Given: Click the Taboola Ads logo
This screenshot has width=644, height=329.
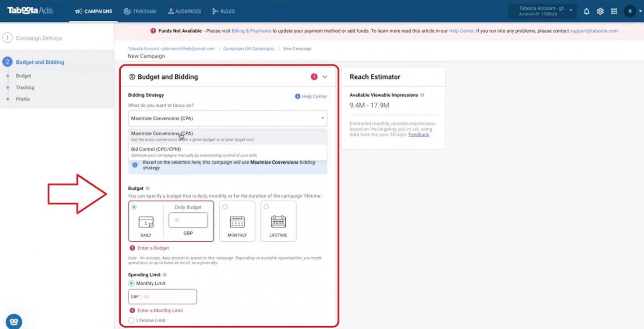Looking at the screenshot, I should [30, 10].
